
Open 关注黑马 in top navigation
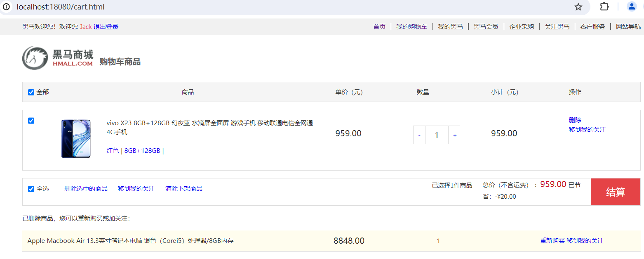(x=557, y=26)
